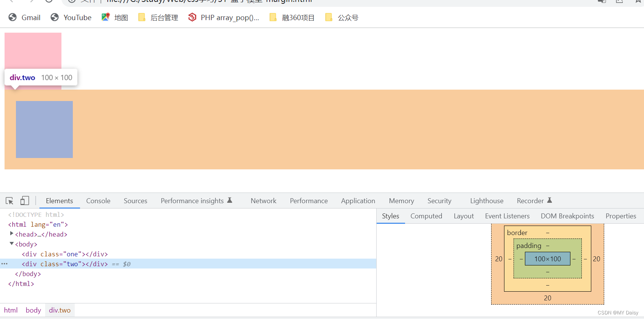Open the Security tab
This screenshot has height=319, width=644.
point(439,201)
